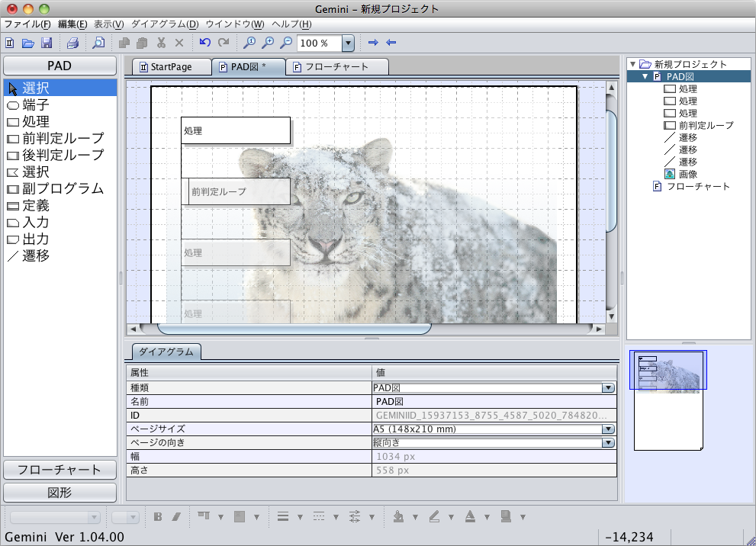This screenshot has width=756, height=546.
Task: Open the ヘルプ(H) menu
Action: click(x=291, y=24)
